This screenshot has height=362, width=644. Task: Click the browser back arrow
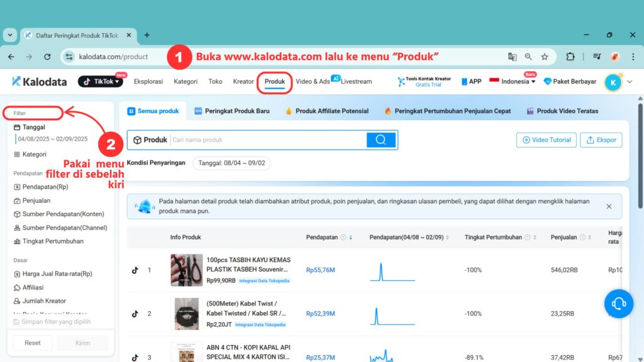pos(11,57)
